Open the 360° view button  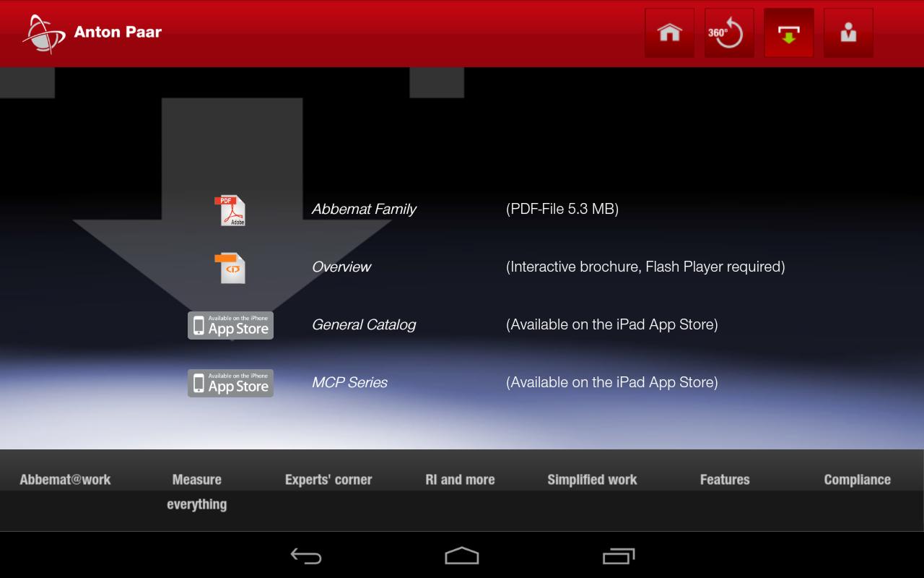pyautogui.click(x=729, y=33)
